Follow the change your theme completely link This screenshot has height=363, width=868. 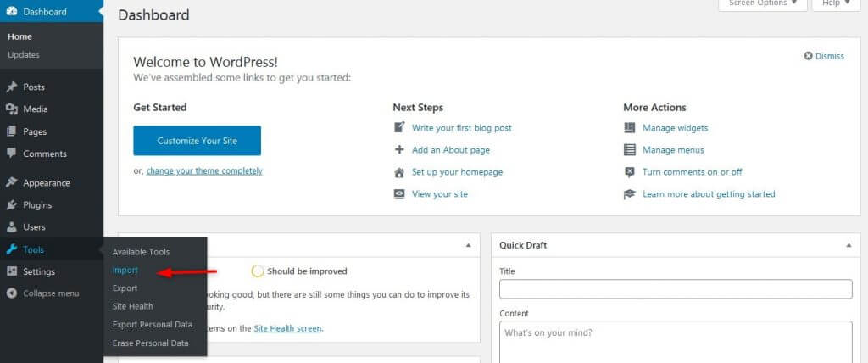click(204, 170)
